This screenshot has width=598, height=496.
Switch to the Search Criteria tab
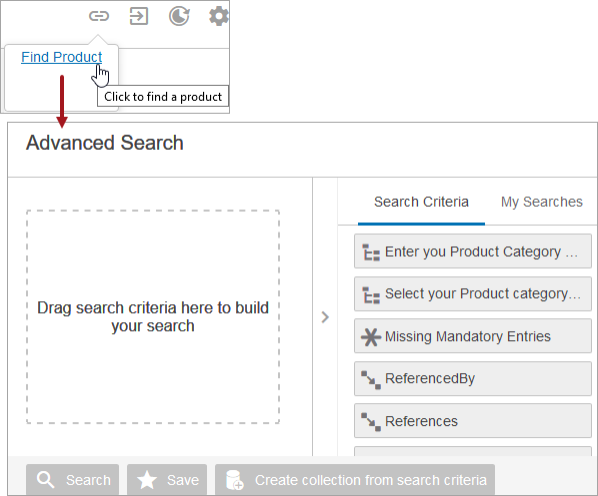(x=421, y=202)
